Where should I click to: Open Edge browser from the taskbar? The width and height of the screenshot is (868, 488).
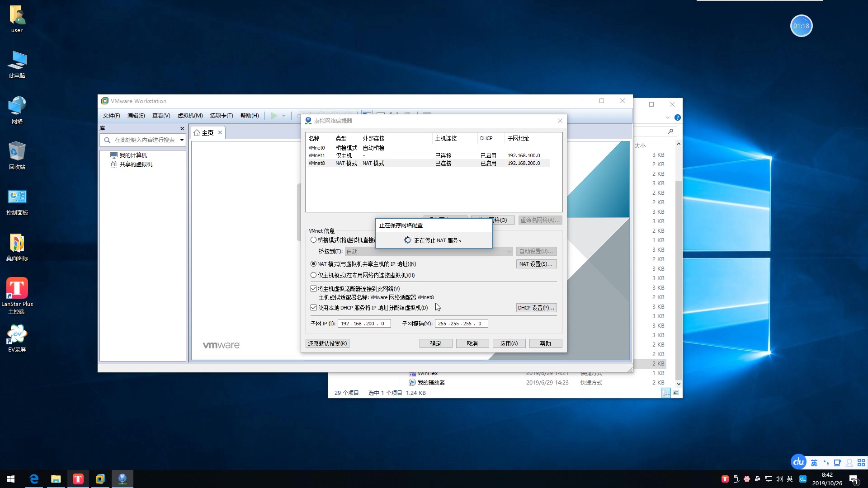[x=34, y=479]
